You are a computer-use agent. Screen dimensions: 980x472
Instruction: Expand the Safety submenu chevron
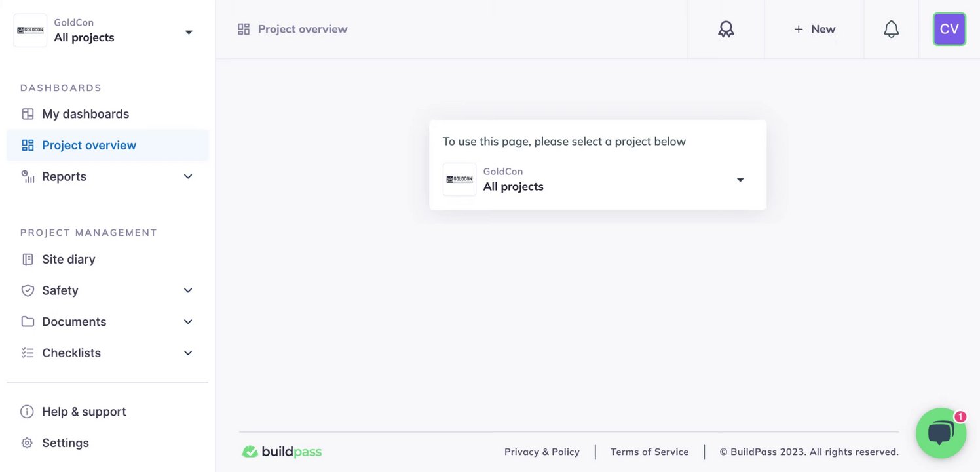tap(188, 290)
